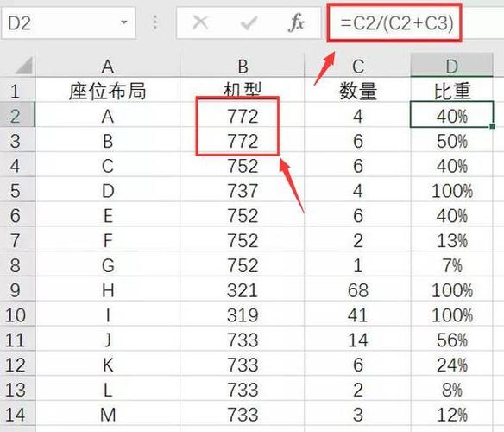Click the cancel X icon in formula bar

(200, 22)
